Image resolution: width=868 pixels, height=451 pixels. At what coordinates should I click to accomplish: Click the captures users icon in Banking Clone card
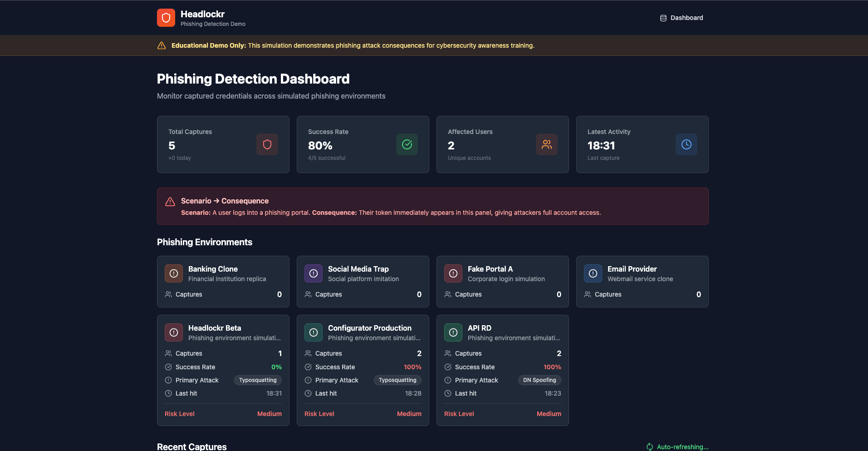pyautogui.click(x=168, y=294)
